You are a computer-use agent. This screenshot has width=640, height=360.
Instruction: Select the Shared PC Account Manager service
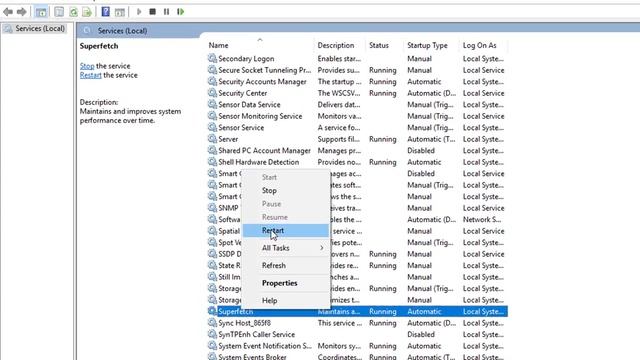coord(264,151)
